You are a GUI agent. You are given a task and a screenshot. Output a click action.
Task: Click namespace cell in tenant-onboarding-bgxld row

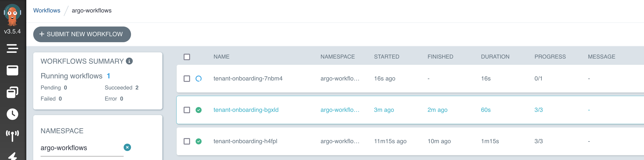pos(340,110)
